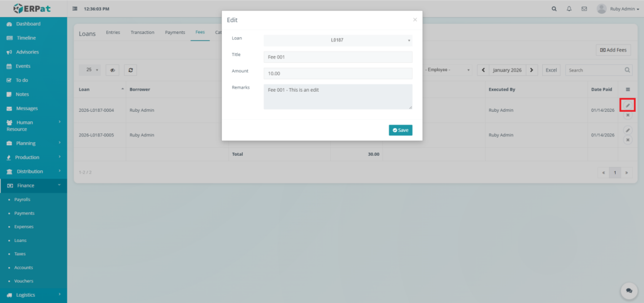The image size is (644, 303).
Task: Click the Title field with Fee 001
Action: pos(338,57)
